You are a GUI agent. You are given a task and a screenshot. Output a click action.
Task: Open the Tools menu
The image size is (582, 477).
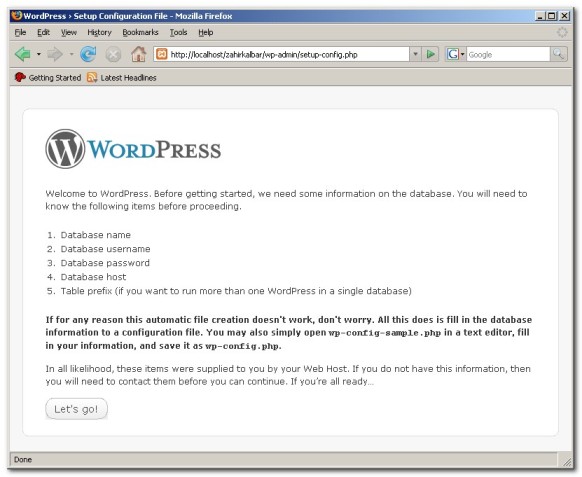pos(179,32)
